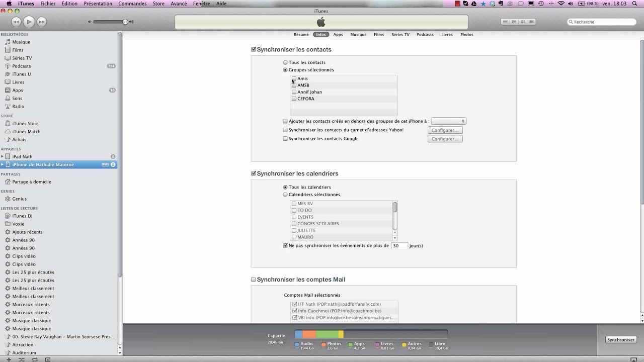Check the Annif Johan group
644x362 pixels.
294,92
